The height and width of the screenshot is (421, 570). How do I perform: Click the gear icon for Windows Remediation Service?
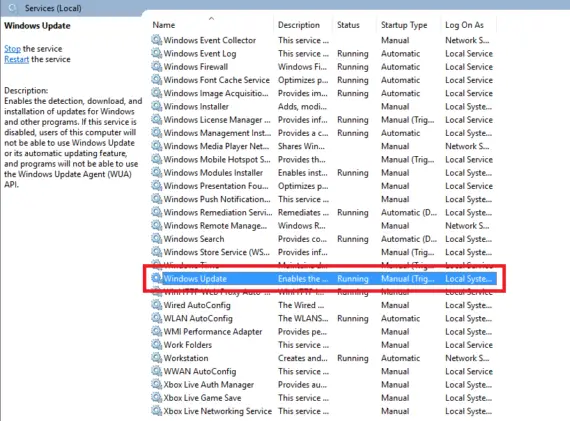coord(156,212)
